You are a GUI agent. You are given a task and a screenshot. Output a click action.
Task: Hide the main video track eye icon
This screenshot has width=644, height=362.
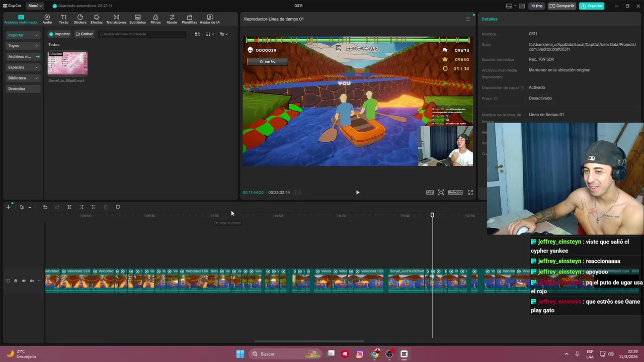click(24, 281)
